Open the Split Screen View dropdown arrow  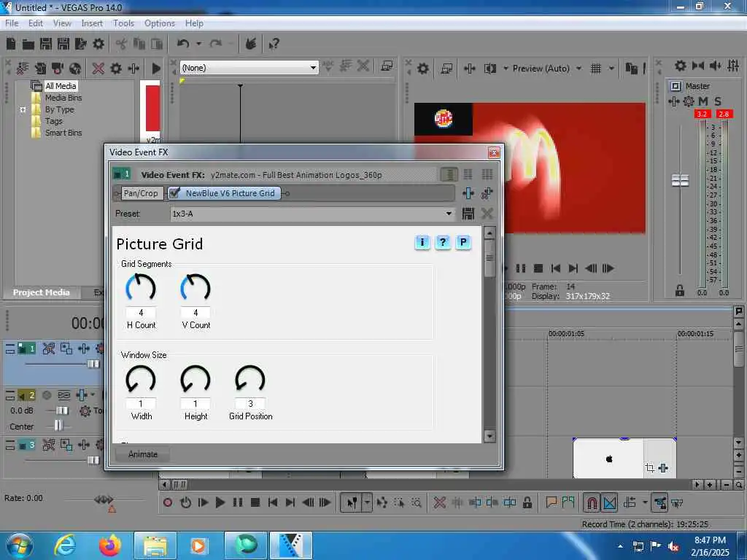[506, 69]
